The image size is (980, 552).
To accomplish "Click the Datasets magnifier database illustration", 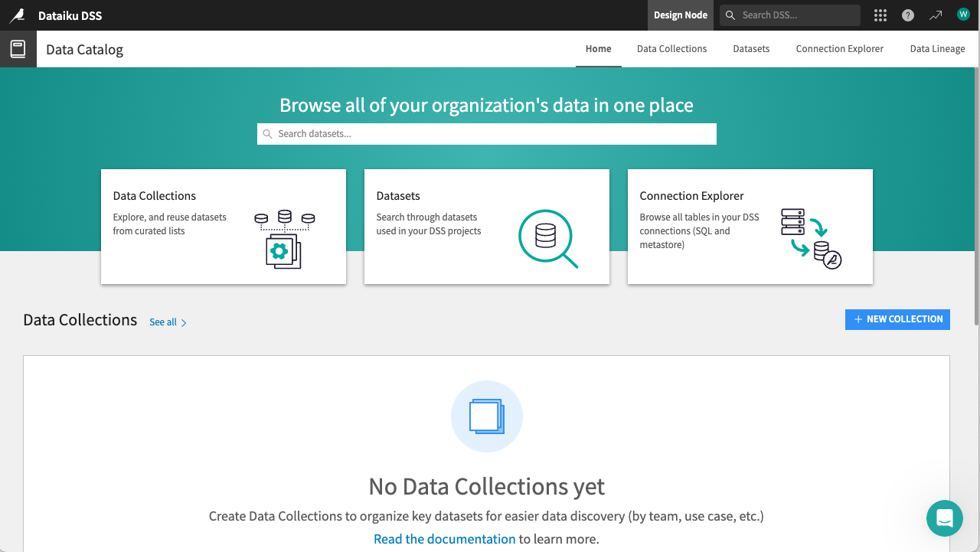I will [x=548, y=239].
